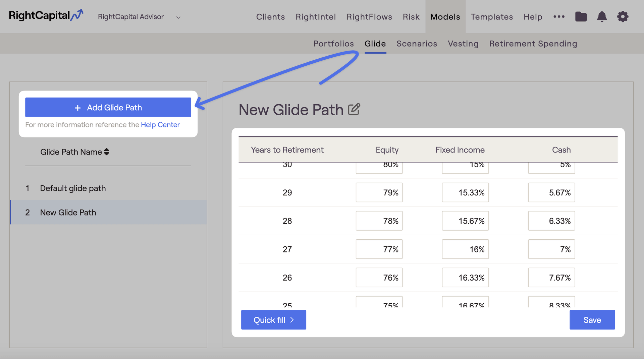Click year 26 row label
This screenshot has height=359, width=644.
tap(287, 278)
